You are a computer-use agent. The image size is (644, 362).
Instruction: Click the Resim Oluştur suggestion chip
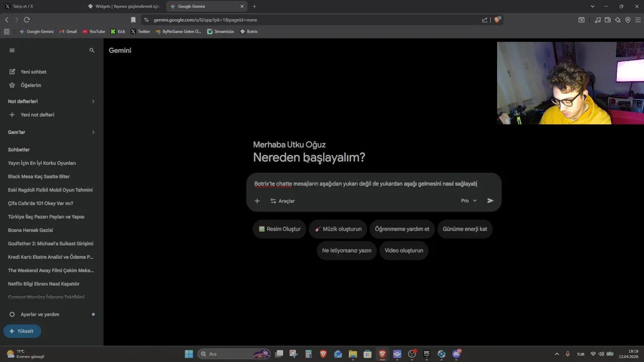tap(280, 229)
